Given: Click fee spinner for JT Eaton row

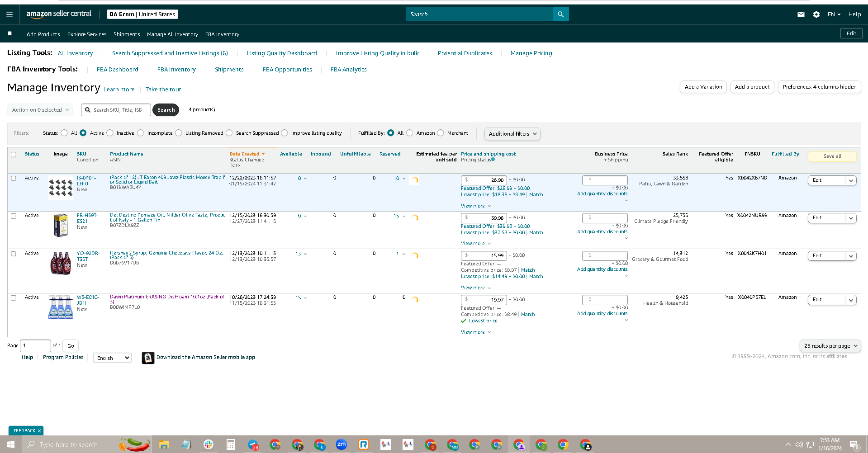Looking at the screenshot, I should pyautogui.click(x=414, y=180).
